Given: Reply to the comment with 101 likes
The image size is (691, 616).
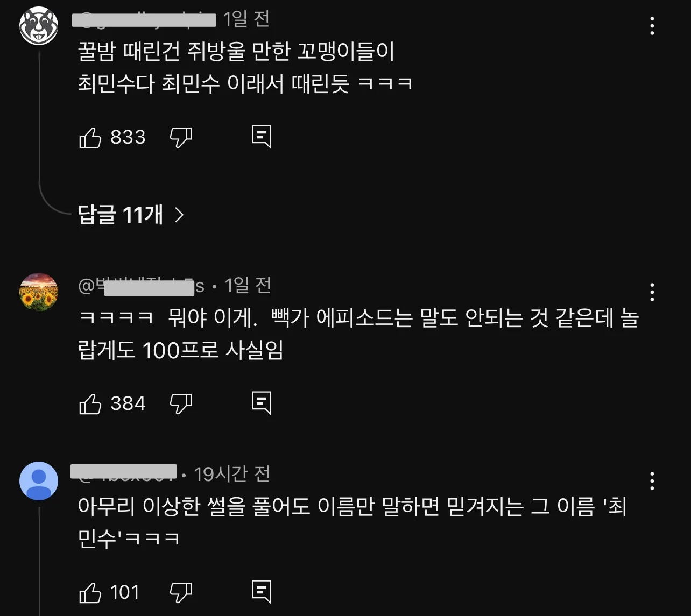Looking at the screenshot, I should pos(262,592).
